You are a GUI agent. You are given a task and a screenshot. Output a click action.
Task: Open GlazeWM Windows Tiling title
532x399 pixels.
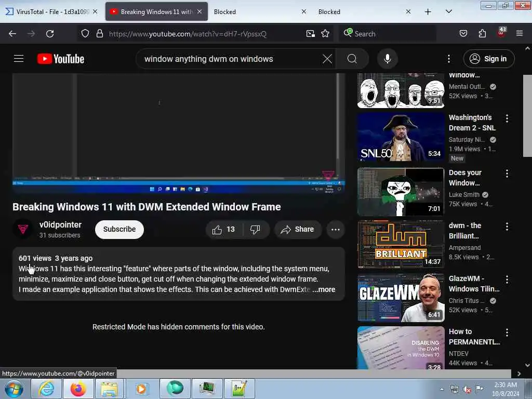pos(474,284)
